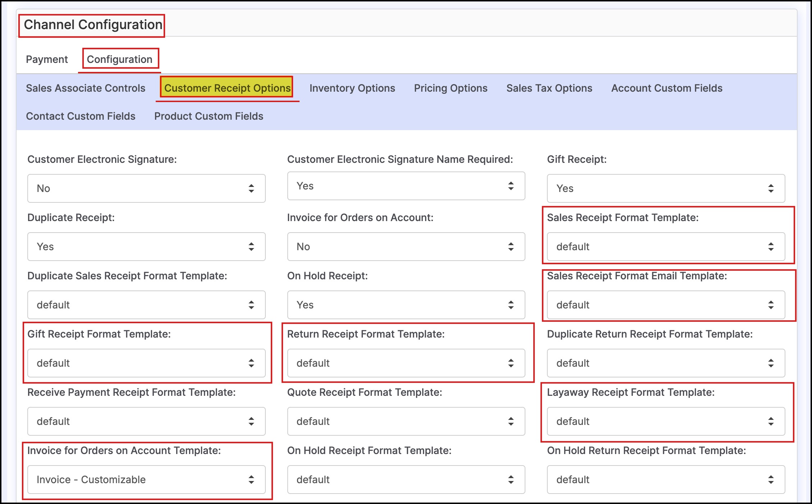The width and height of the screenshot is (812, 504).
Task: Open Product Custom Fields tab
Action: (209, 116)
